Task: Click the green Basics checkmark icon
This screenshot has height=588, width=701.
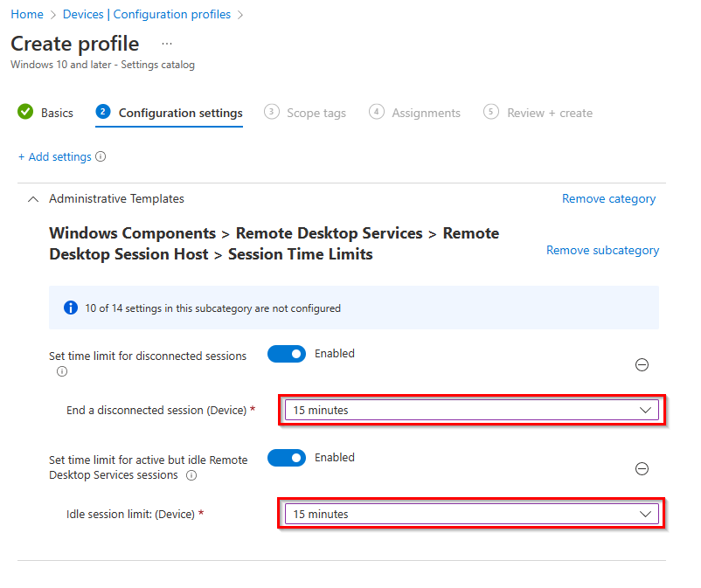Action: click(x=25, y=113)
